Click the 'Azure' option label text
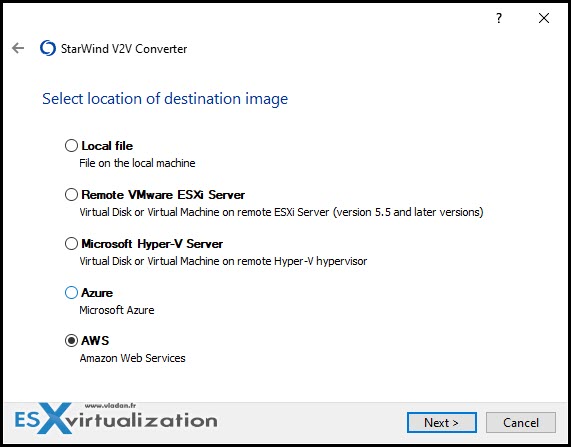The image size is (571, 447). coord(97,293)
